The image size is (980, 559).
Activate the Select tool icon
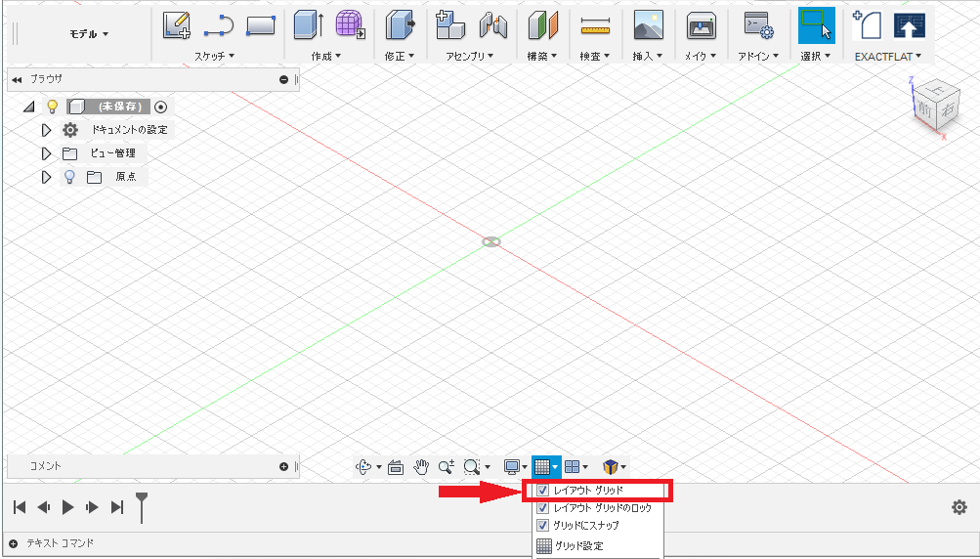pyautogui.click(x=816, y=25)
